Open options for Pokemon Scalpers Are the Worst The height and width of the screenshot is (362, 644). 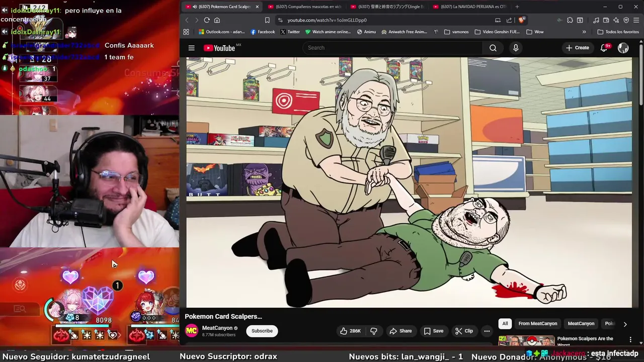pos(630,339)
